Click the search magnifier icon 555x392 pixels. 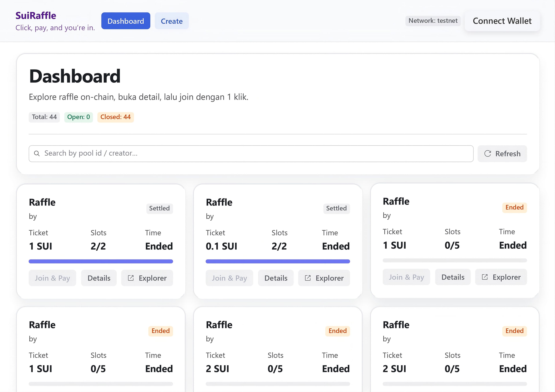[37, 153]
